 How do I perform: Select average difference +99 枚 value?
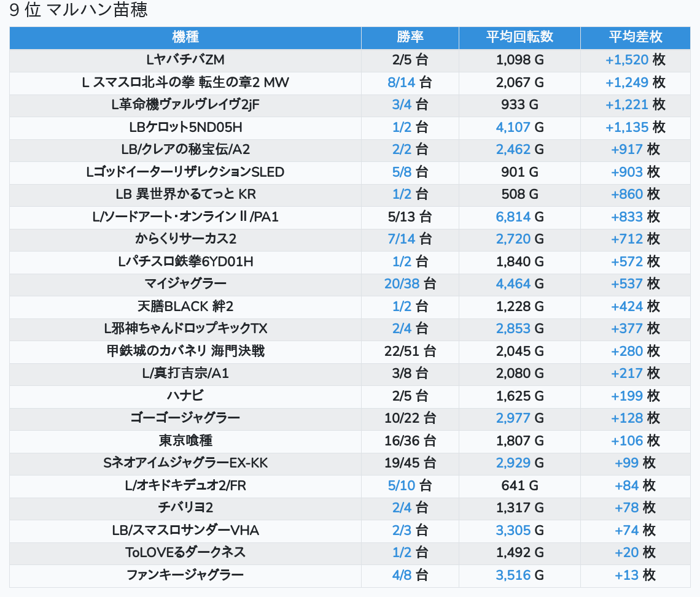click(636, 463)
